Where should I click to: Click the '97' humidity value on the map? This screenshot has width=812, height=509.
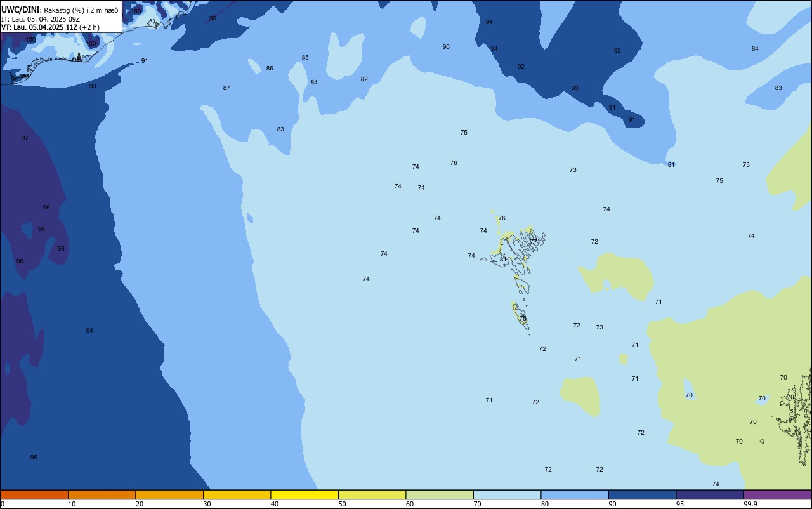pyautogui.click(x=25, y=138)
